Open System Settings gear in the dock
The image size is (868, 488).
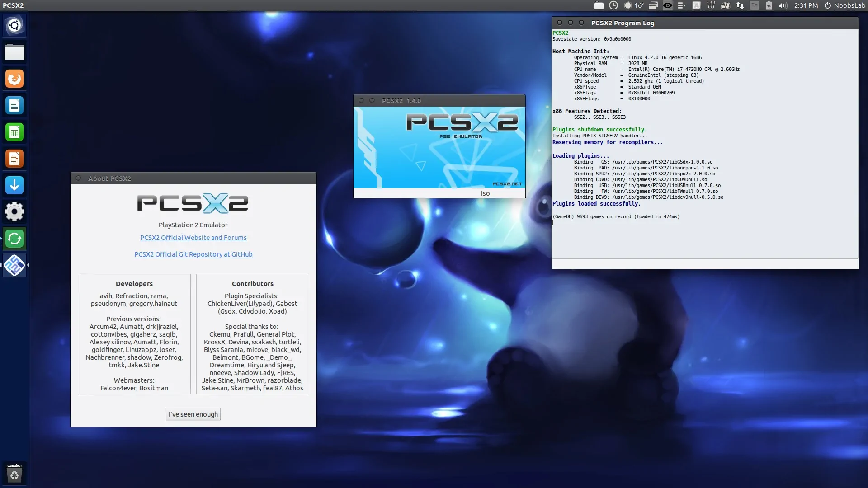[x=14, y=212]
